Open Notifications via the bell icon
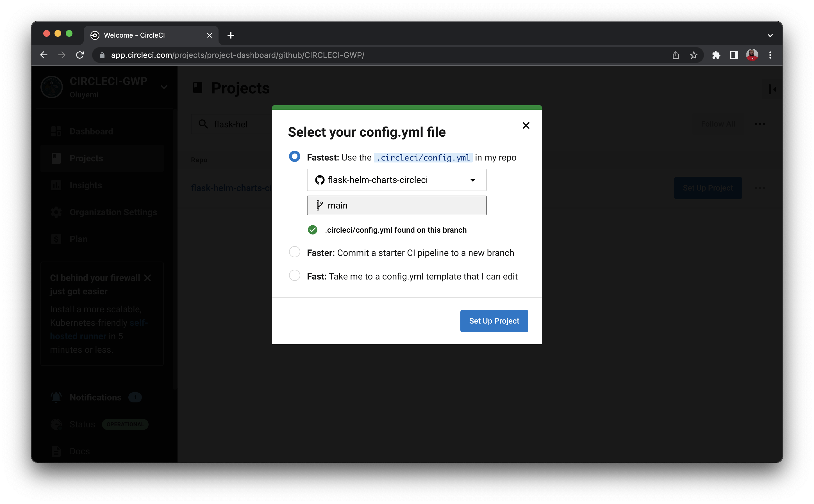The image size is (814, 504). point(56,397)
